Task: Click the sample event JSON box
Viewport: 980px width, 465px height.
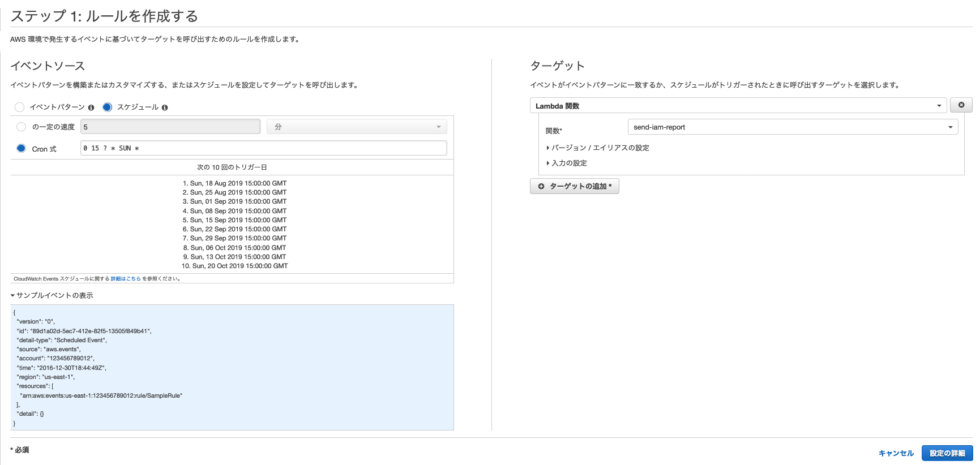Action: pos(232,368)
